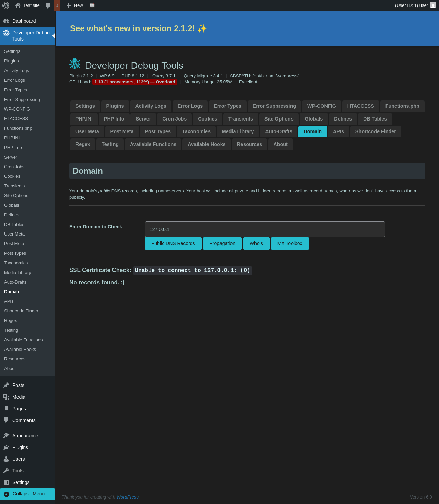The image size is (439, 504).
Task: Open the version 2.1.2 what's new banner
Action: (139, 28)
